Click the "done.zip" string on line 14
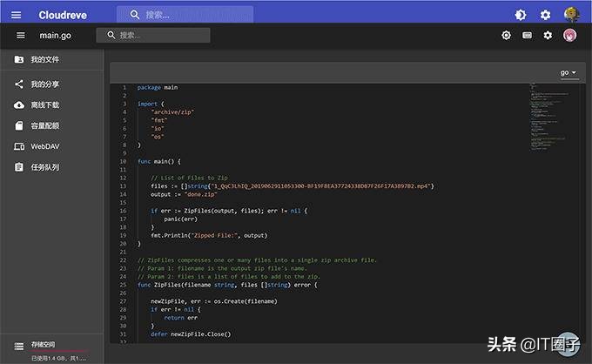The image size is (592, 364). click(201, 194)
